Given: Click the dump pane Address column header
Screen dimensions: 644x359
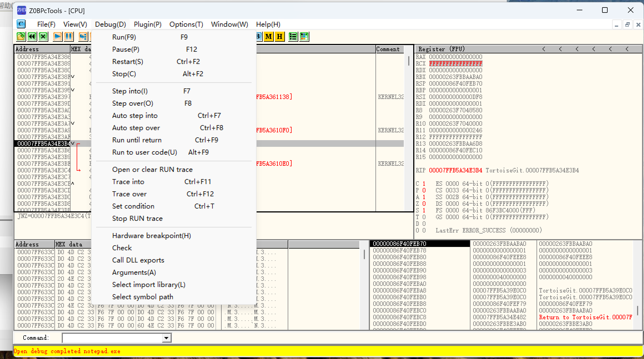Looking at the screenshot, I should coord(35,244).
